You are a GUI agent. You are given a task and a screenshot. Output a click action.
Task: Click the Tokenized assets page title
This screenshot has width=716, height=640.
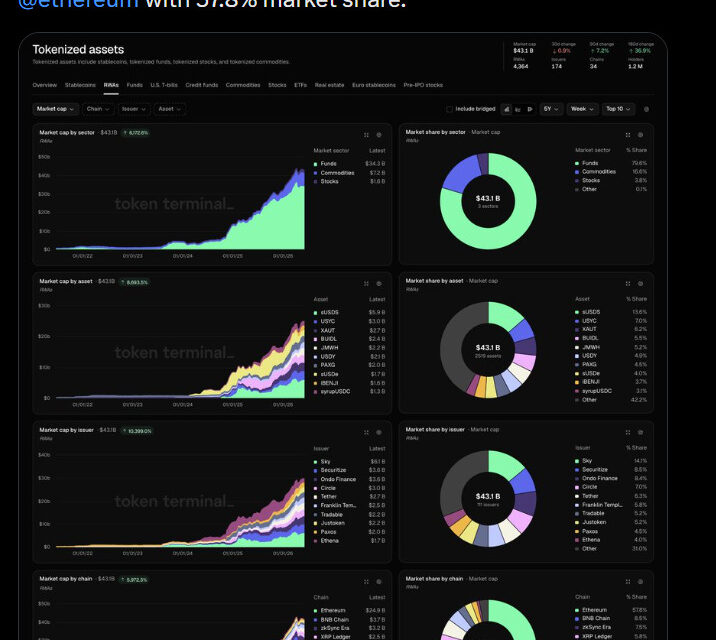[78, 49]
